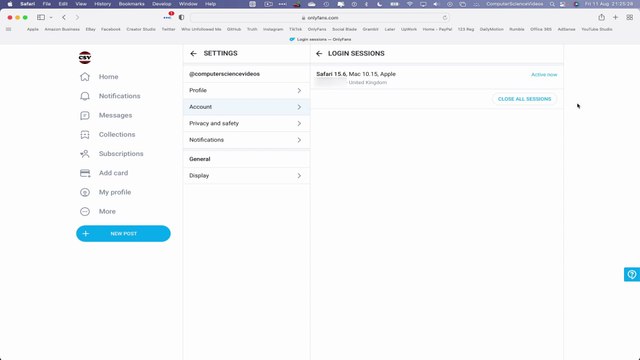Screen dimensions: 640x360
Task: Open the Instagram bookmark
Action: tap(273, 29)
